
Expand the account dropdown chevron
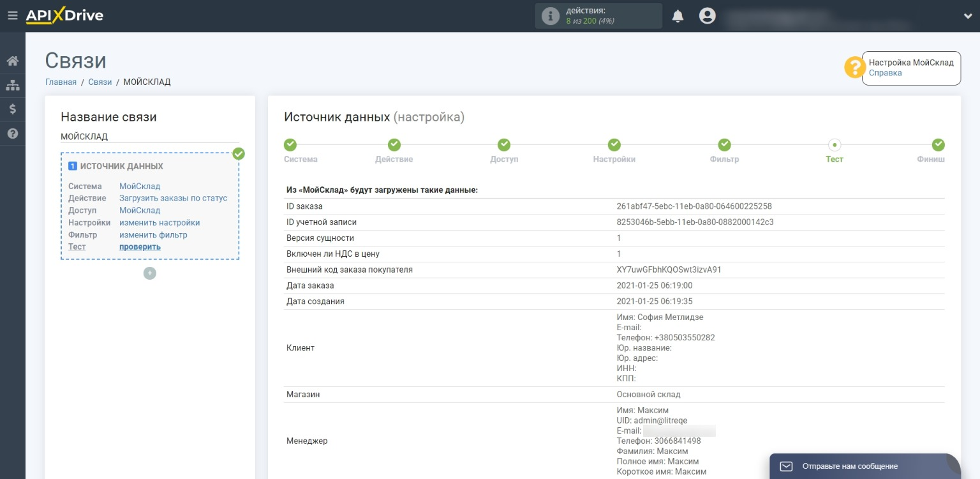[x=968, y=17]
